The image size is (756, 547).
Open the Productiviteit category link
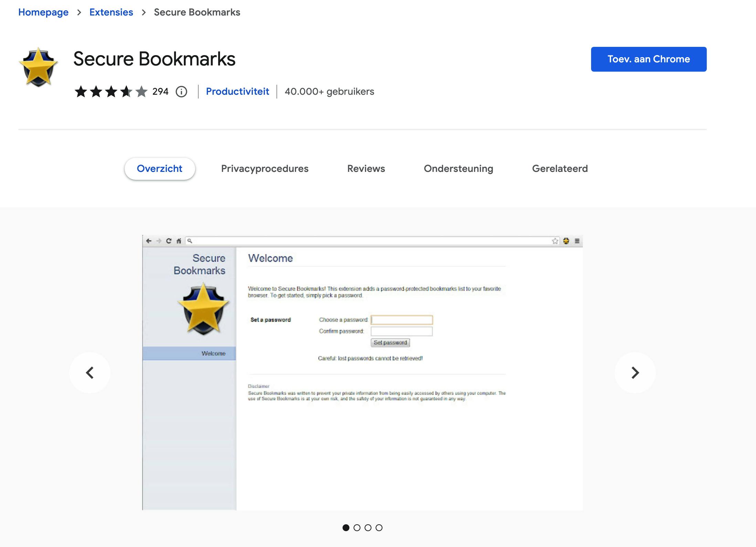tap(238, 92)
